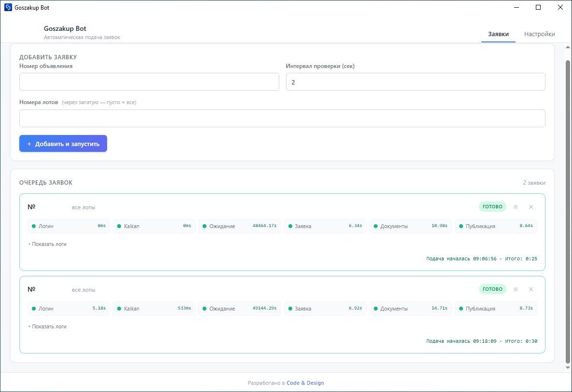The height and width of the screenshot is (392, 572).
Task: Click the Публикация step showing 8.64s
Action: [x=496, y=226]
